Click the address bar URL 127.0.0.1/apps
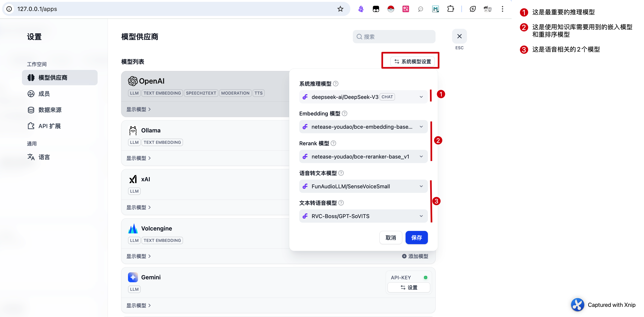 [x=37, y=9]
